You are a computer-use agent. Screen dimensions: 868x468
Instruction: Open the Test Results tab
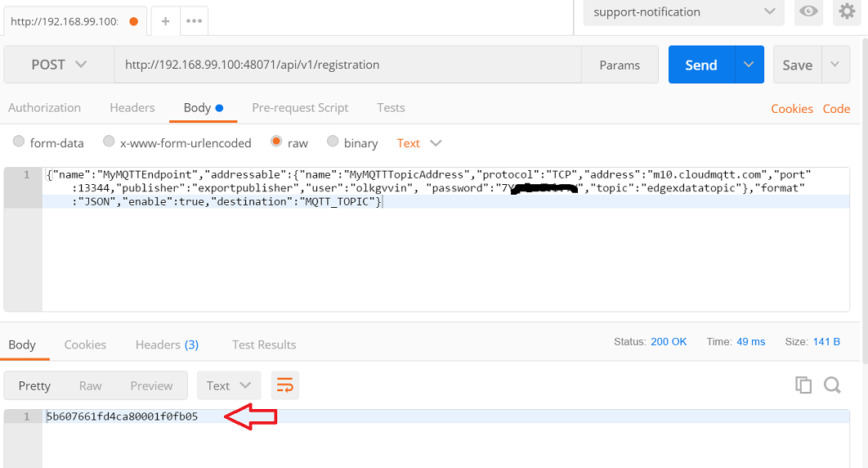(x=264, y=344)
